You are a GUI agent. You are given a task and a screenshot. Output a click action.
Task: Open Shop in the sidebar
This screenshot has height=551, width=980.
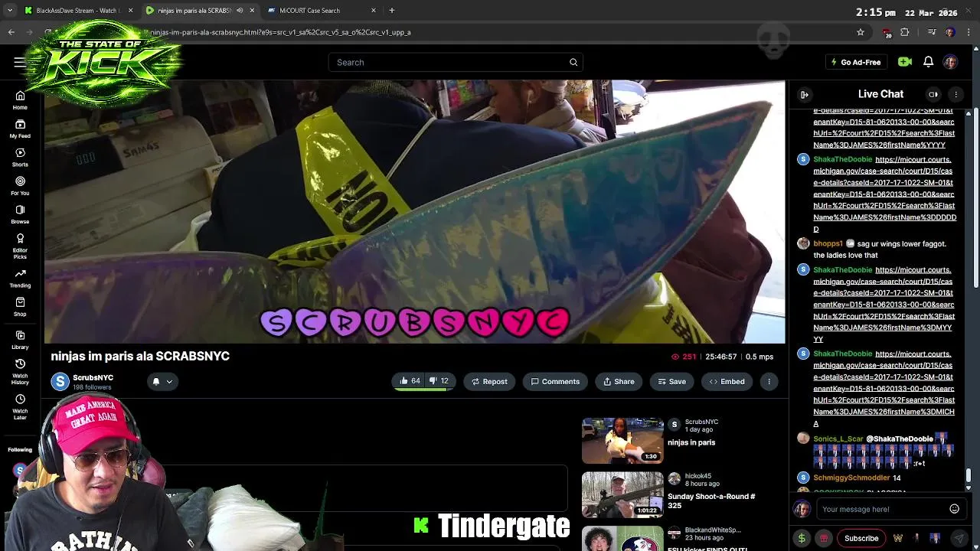[x=20, y=307]
